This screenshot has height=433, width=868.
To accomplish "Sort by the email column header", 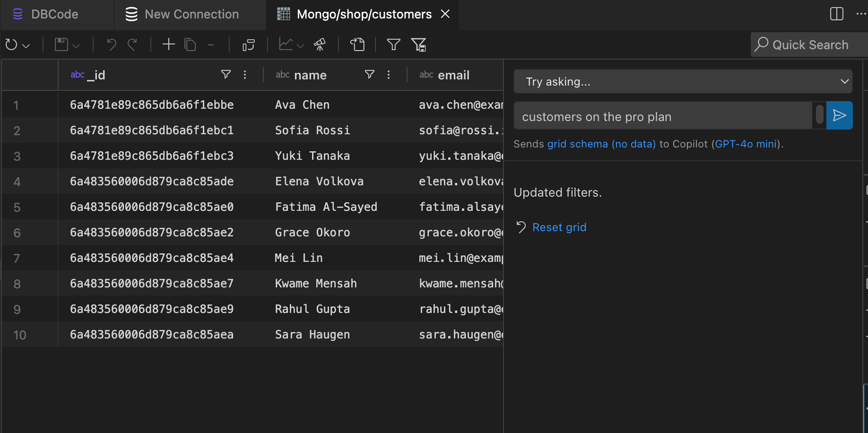I will point(453,75).
